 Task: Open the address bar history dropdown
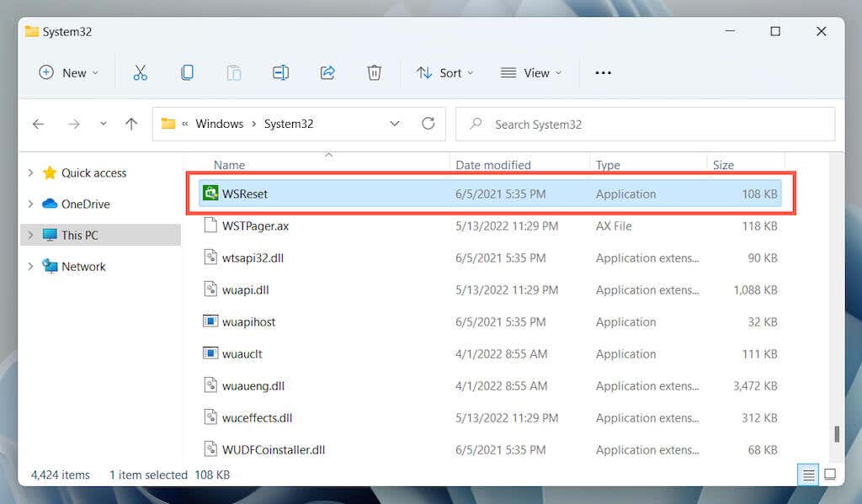[395, 124]
